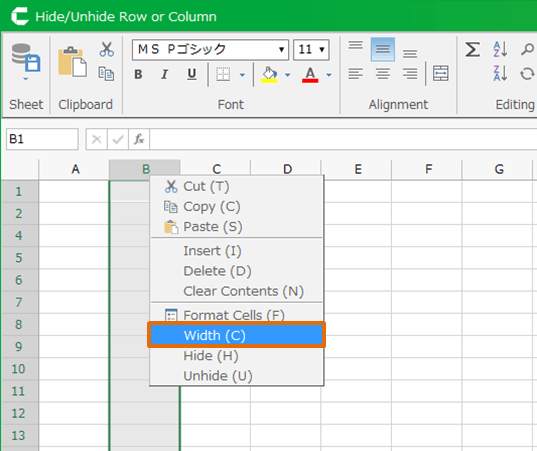Screen dimensions: 537x451
Task: Click the Find magnifier icon
Action: point(527,50)
